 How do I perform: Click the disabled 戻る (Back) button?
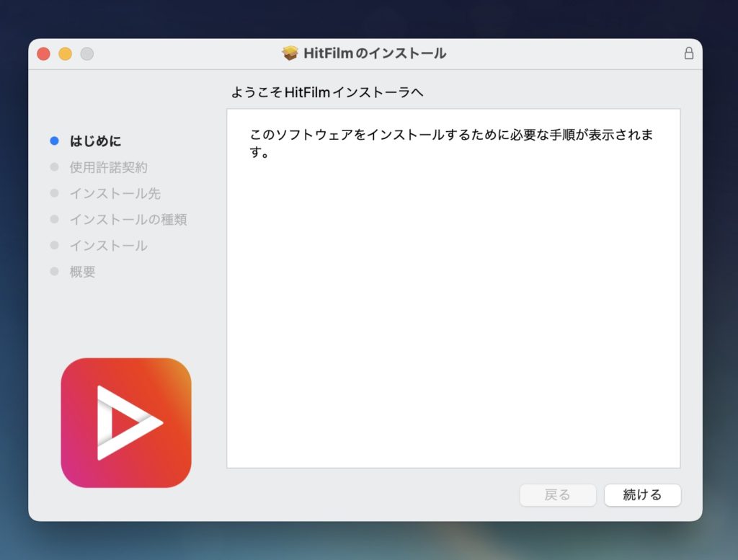click(x=558, y=495)
